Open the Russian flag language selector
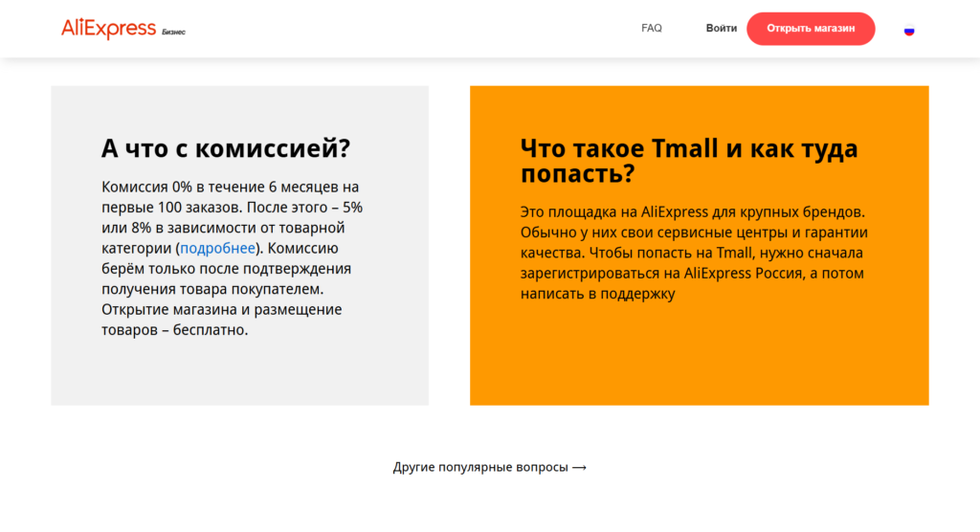Screen dimensions: 980x532 pos(909,30)
